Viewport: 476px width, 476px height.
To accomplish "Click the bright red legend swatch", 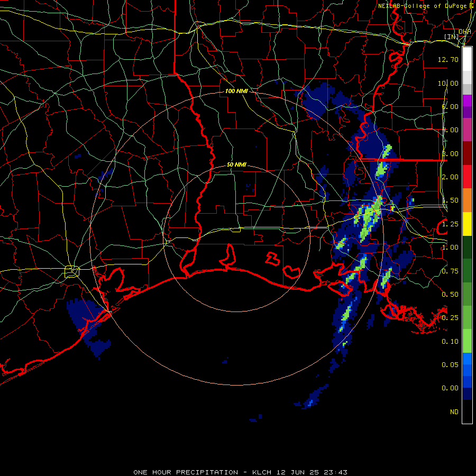I will coord(467,177).
